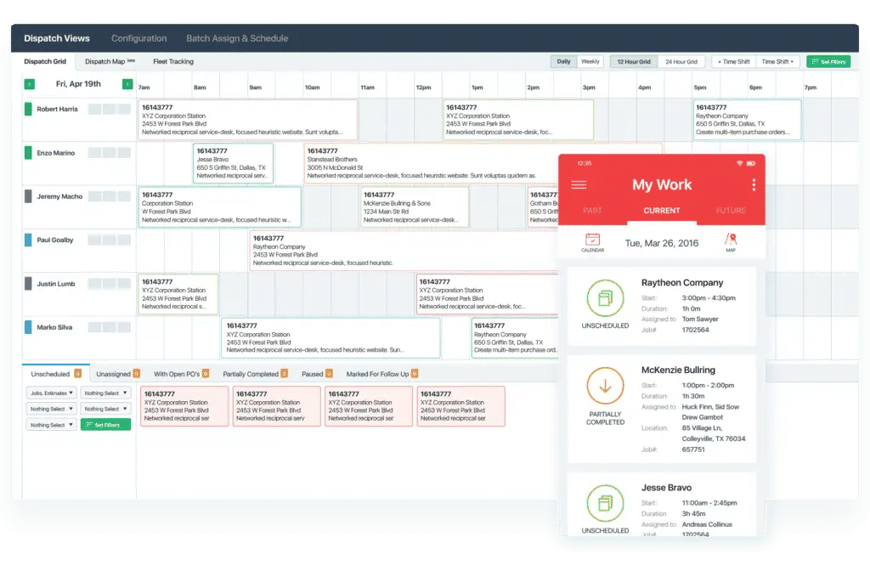Click Jeremy Macho's gray color marker
The width and height of the screenshot is (870, 588).
(x=28, y=196)
